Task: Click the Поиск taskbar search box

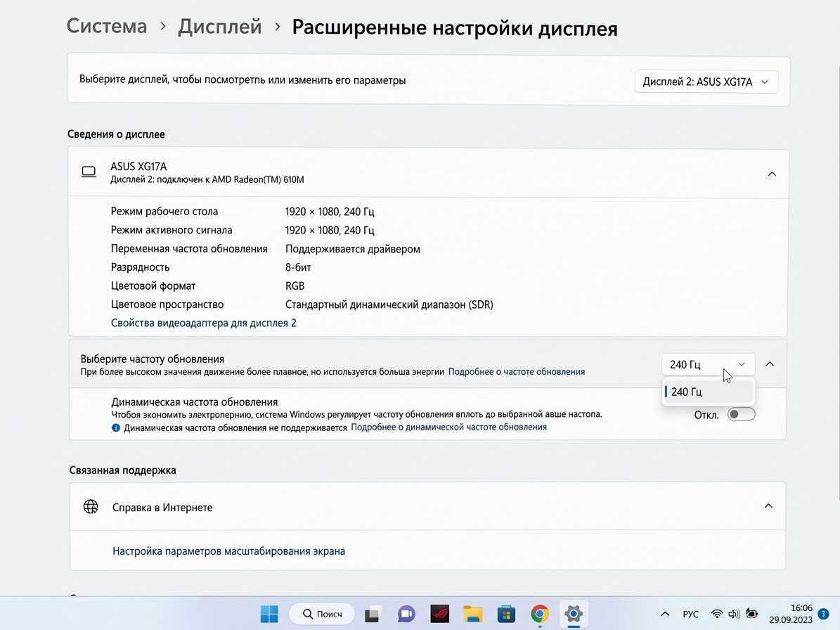Action: 322,614
